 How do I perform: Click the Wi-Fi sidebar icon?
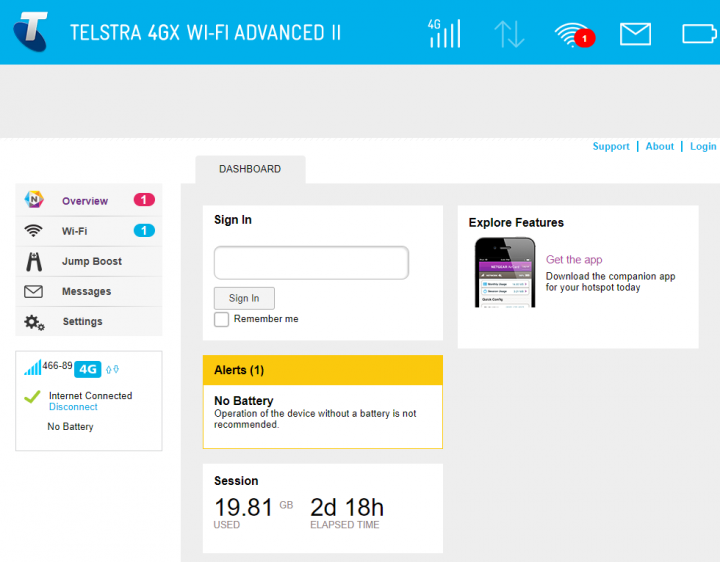pos(34,230)
